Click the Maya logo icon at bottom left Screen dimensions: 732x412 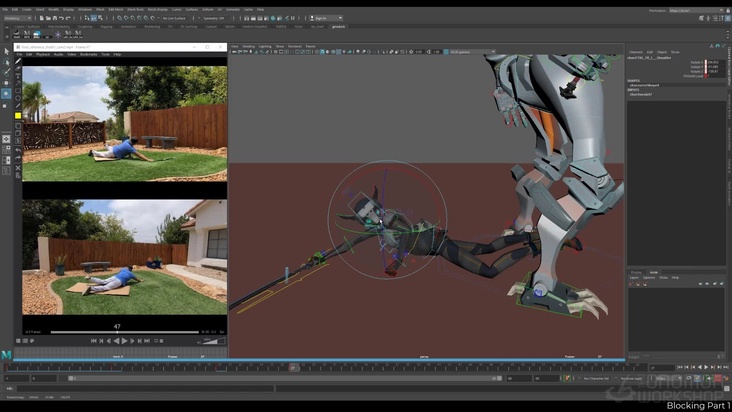click(x=6, y=354)
